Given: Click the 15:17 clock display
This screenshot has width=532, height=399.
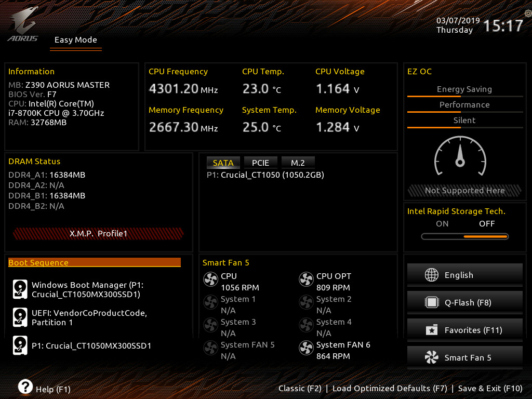Looking at the screenshot, I should (x=503, y=26).
